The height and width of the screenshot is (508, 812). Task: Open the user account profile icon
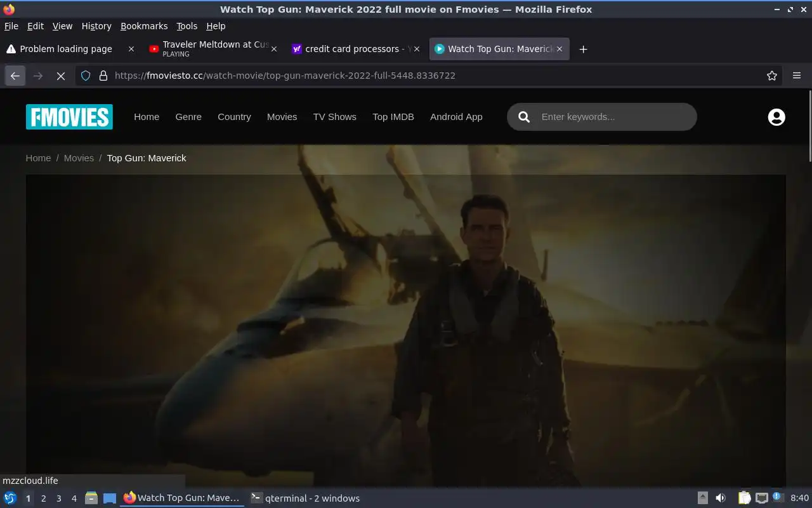tap(776, 117)
